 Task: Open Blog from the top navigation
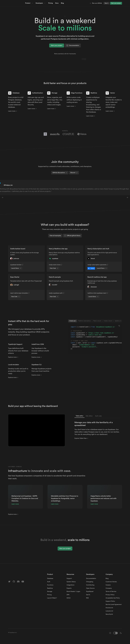point(63,3)
